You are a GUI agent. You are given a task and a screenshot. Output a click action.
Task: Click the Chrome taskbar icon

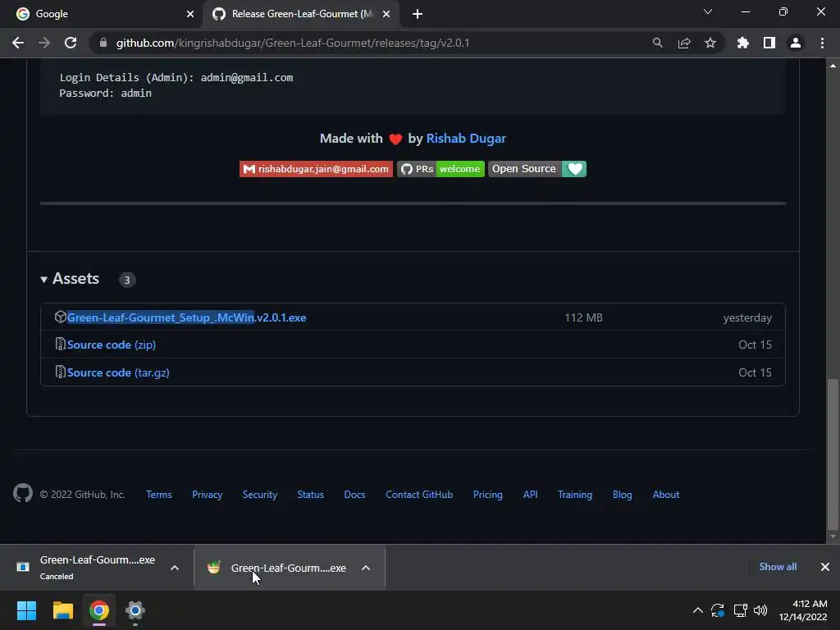99,610
